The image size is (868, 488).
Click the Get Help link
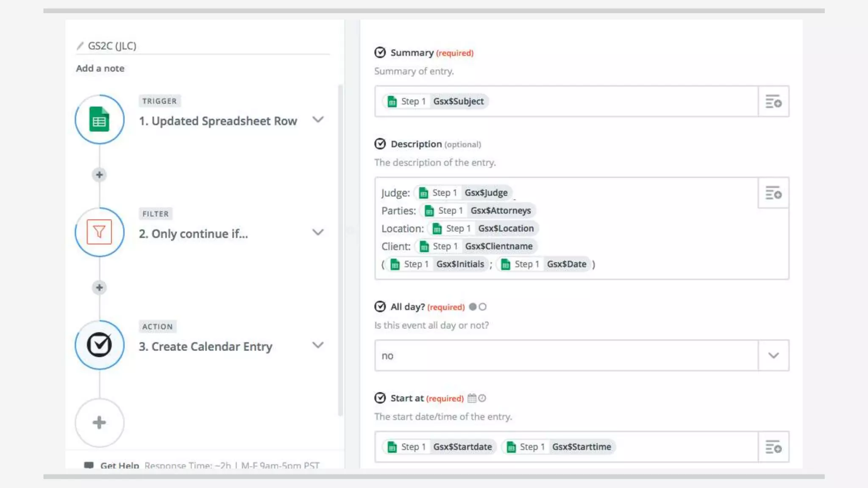(x=119, y=465)
